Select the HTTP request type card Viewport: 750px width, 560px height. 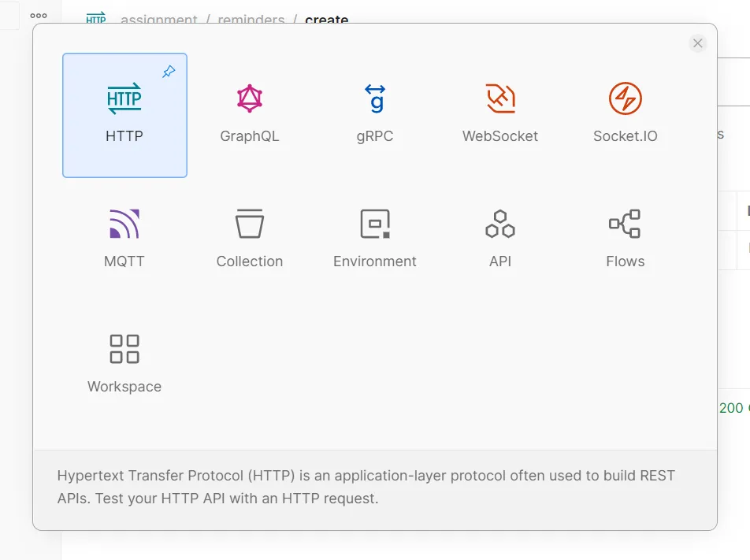tap(124, 115)
